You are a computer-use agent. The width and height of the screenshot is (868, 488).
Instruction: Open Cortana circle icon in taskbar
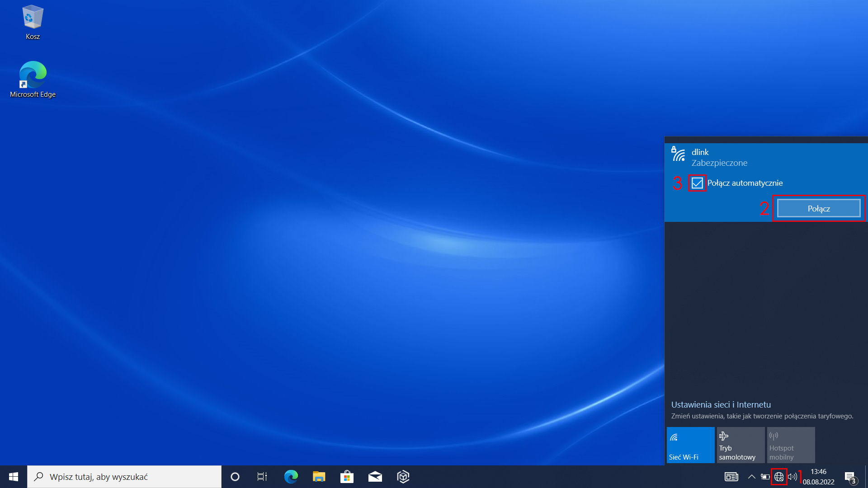click(235, 477)
